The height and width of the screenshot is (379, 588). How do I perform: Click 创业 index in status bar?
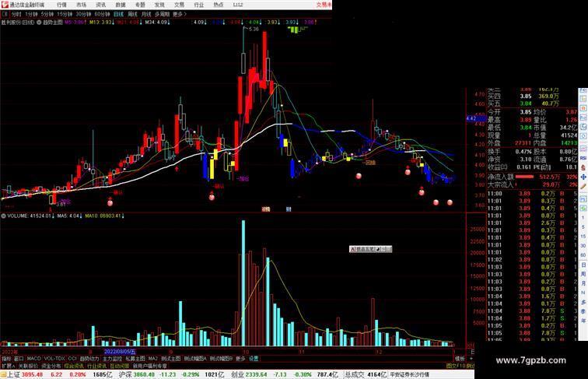pos(237,374)
